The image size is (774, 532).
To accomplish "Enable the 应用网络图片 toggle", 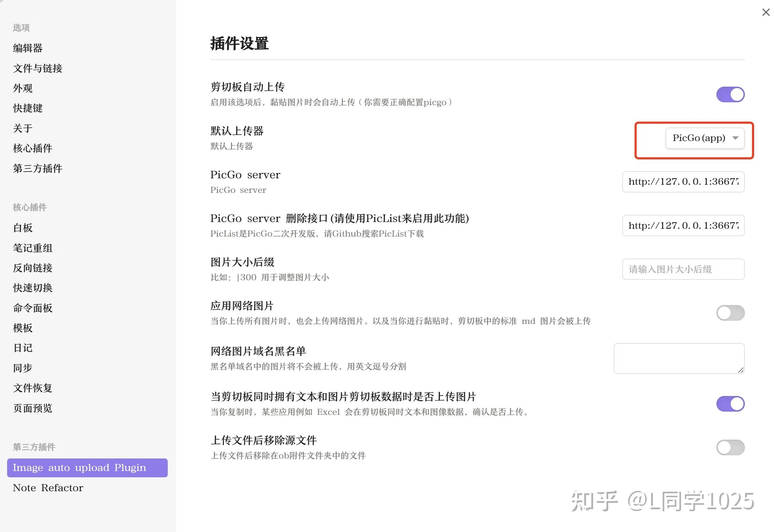I will point(730,313).
